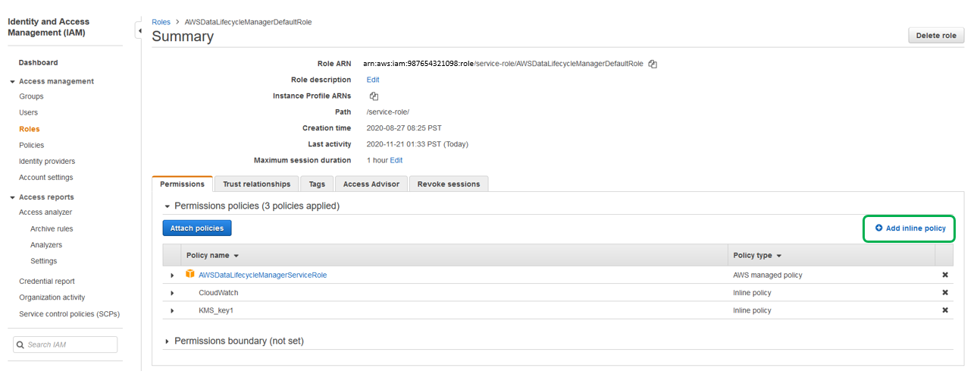Open the Trust relationships tab

(x=256, y=184)
